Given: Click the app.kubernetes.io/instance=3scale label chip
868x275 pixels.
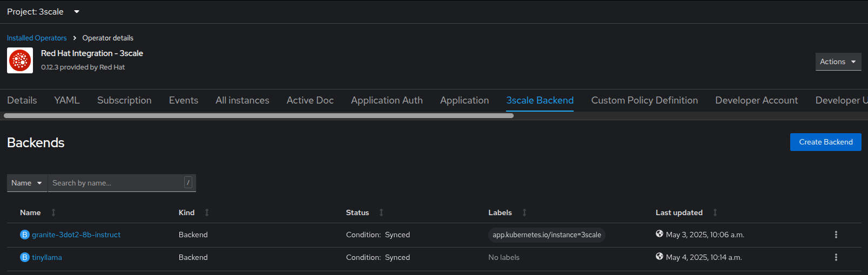Looking at the screenshot, I should 547,235.
